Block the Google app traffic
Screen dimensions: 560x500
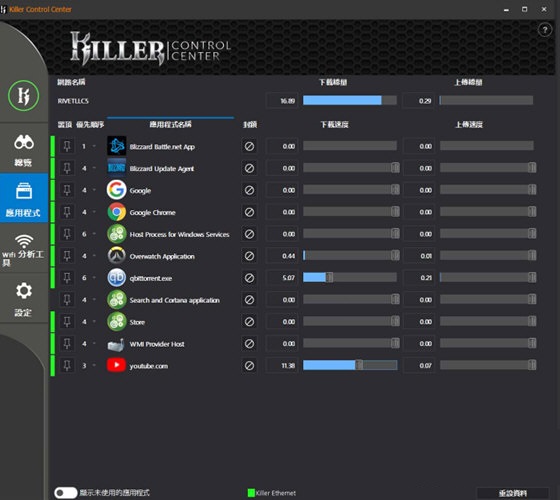point(249,190)
